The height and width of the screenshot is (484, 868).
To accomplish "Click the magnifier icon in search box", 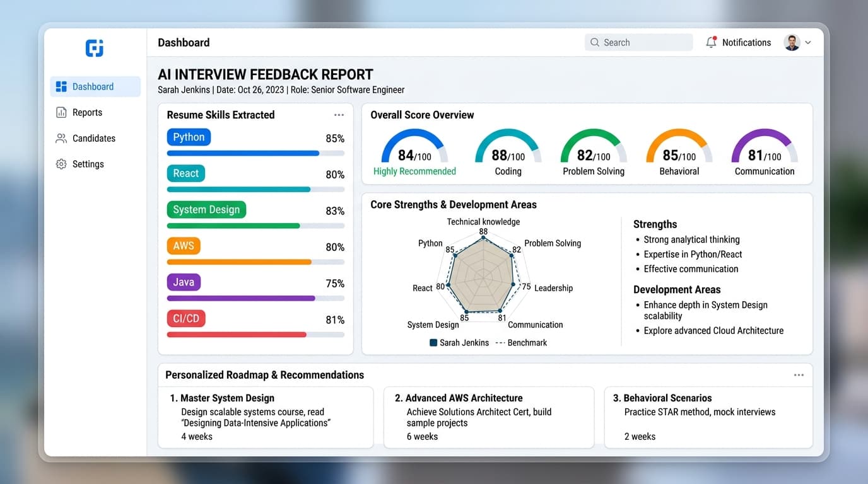I will click(x=595, y=42).
